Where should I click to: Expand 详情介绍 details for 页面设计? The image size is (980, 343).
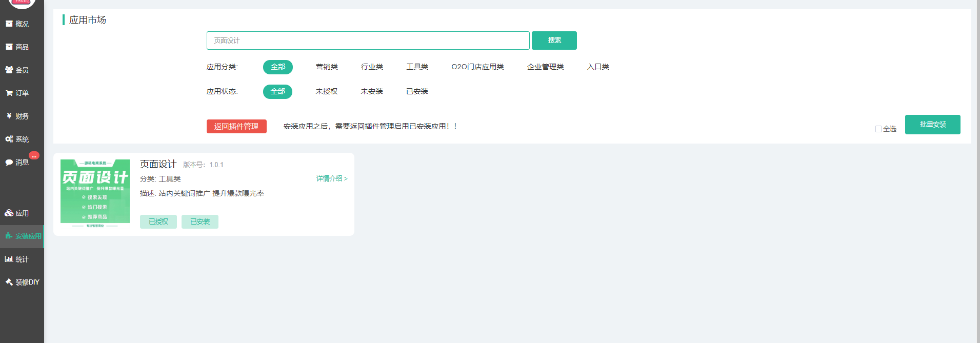(331, 179)
